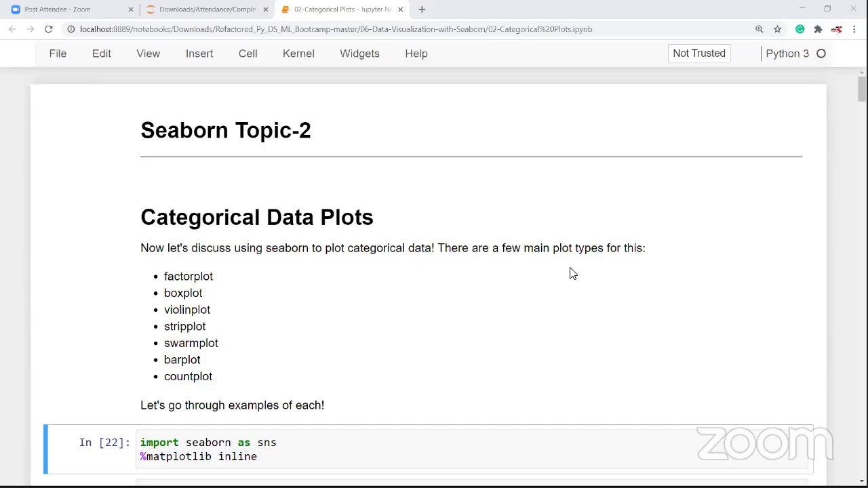Click "Let's go through examples of each!" text

pos(232,405)
